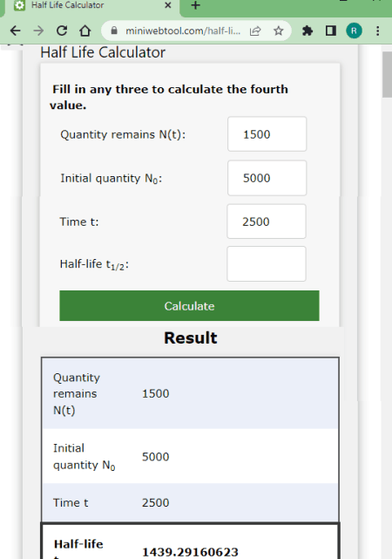
Task: Open the profile avatar labeled R
Action: pos(354,31)
